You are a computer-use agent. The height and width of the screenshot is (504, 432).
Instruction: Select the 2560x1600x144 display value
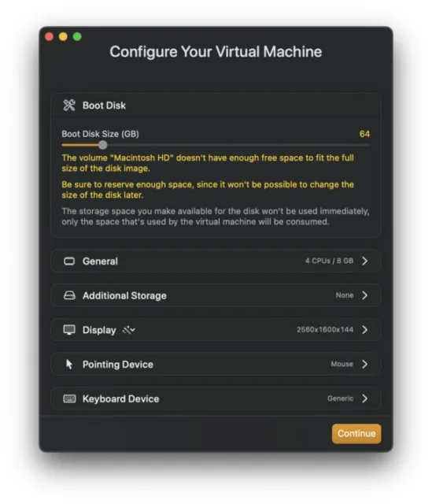tap(325, 329)
